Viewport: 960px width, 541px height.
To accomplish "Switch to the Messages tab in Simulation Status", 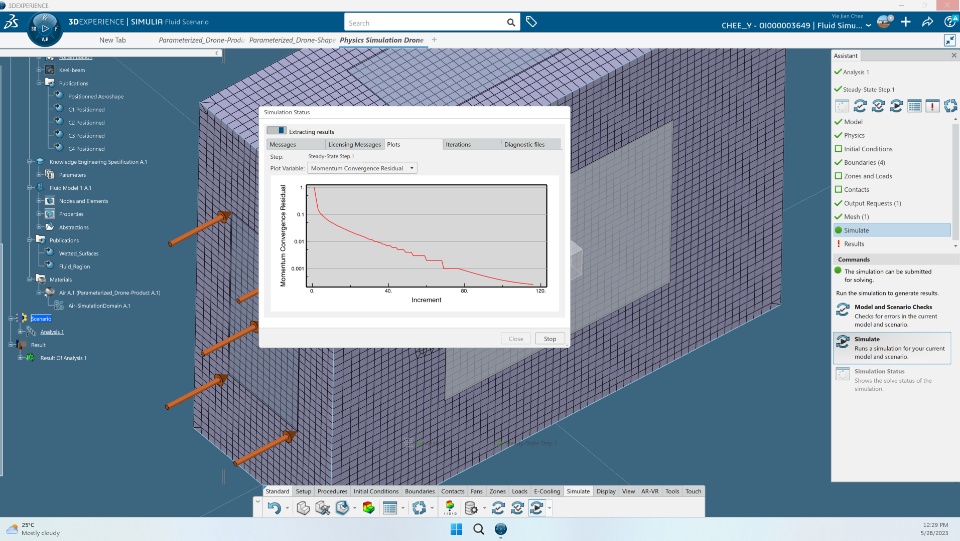I will [x=296, y=144].
